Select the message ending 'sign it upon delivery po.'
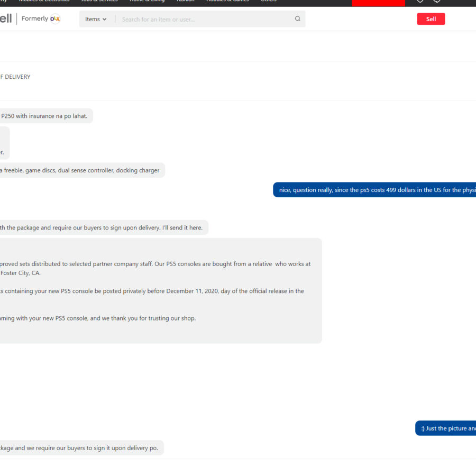 pyautogui.click(x=81, y=448)
